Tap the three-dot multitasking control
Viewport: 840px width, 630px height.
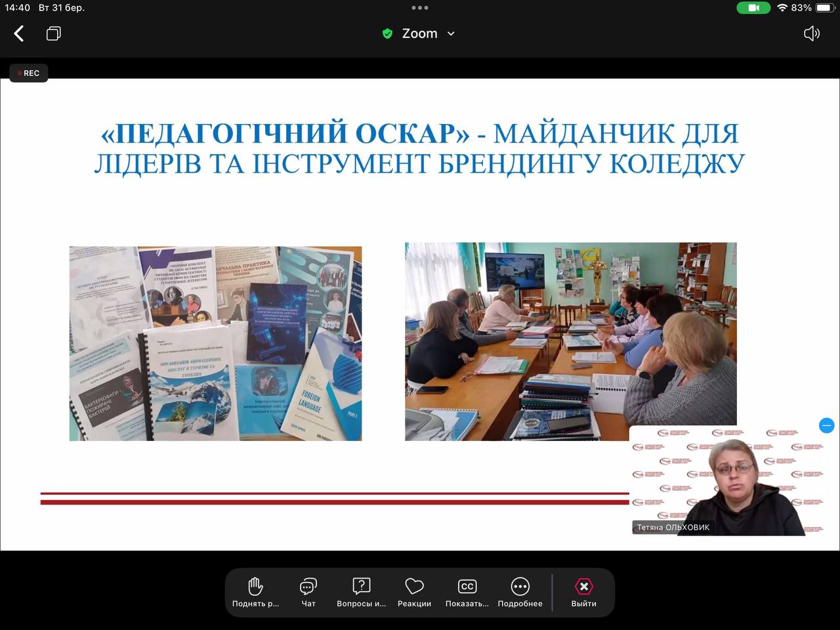pos(420,8)
